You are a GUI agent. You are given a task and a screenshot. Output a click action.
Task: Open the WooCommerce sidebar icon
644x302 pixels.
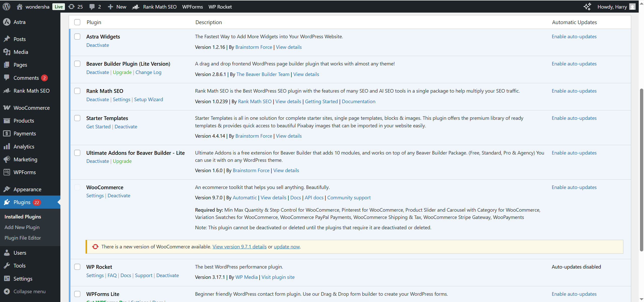tap(7, 108)
